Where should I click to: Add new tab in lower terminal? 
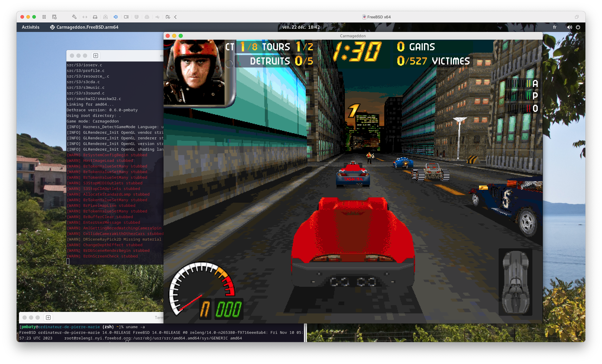pyautogui.click(x=48, y=318)
